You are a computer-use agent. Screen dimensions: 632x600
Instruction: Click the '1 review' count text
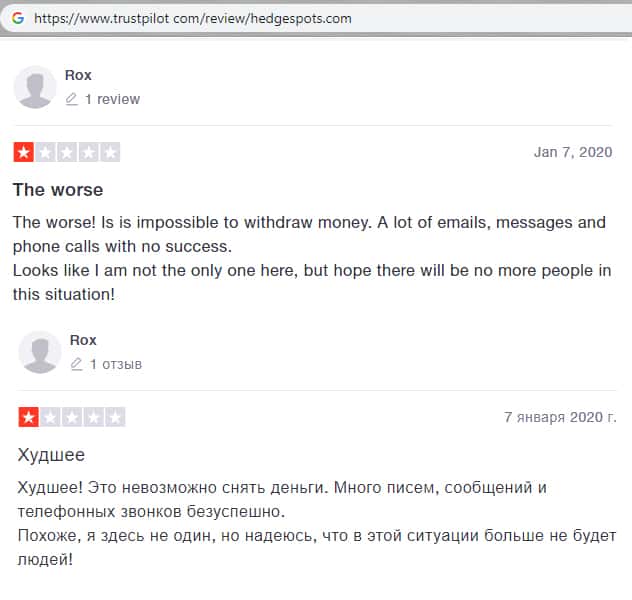[x=112, y=99]
